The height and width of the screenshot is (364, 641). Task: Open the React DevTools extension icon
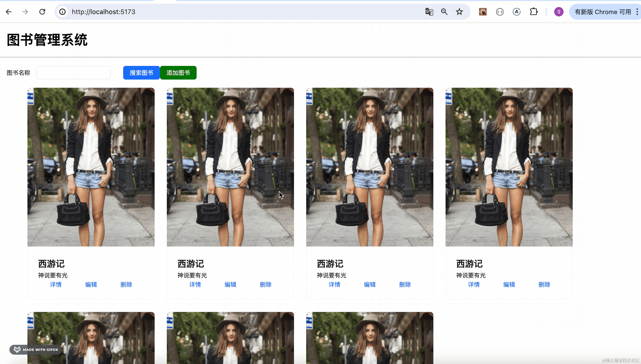(483, 12)
